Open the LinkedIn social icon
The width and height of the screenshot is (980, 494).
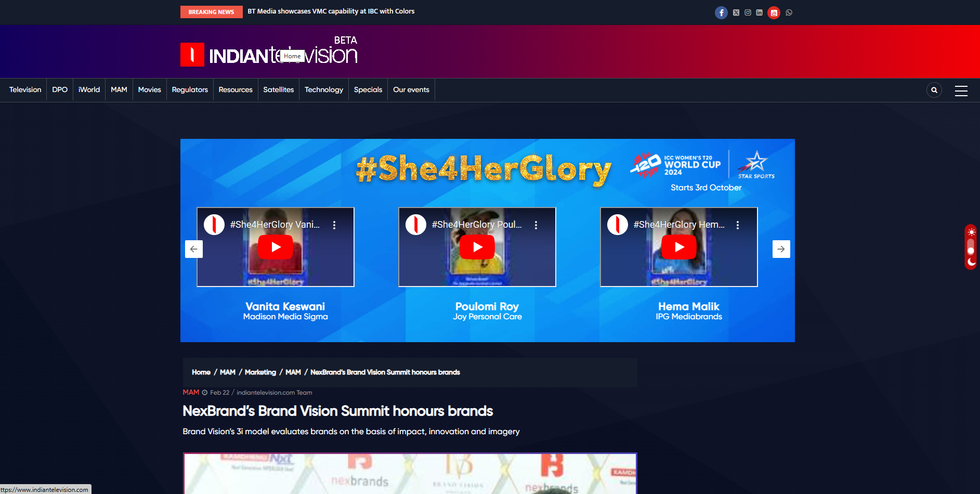[760, 12]
